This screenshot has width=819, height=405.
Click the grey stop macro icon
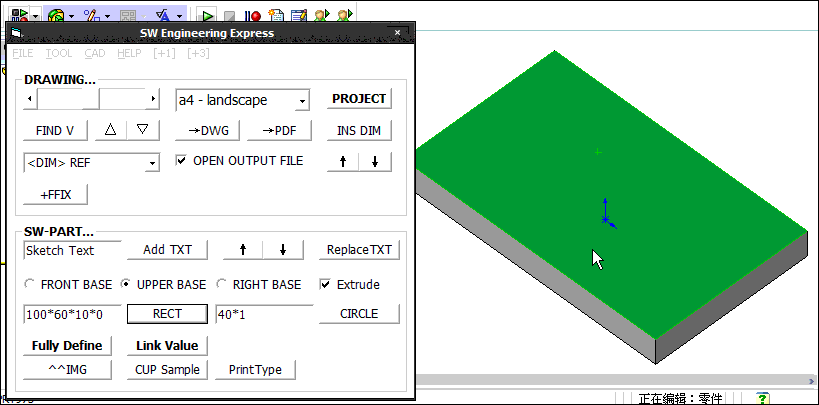click(x=229, y=16)
